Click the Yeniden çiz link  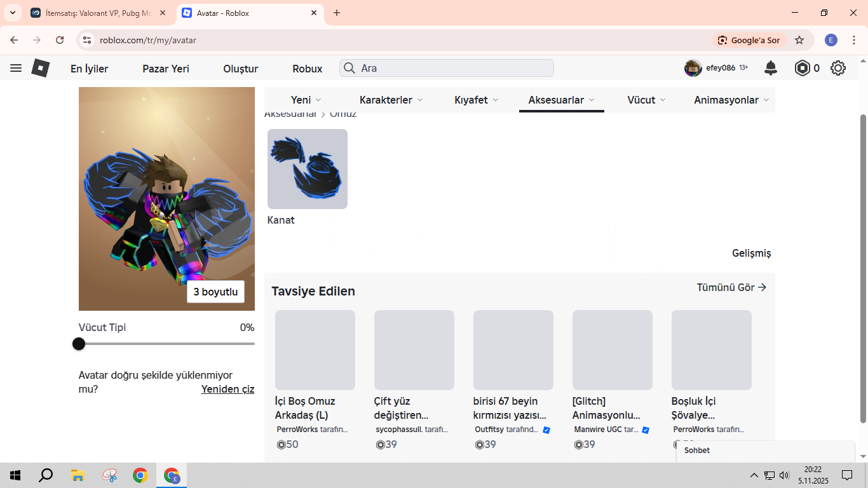227,389
